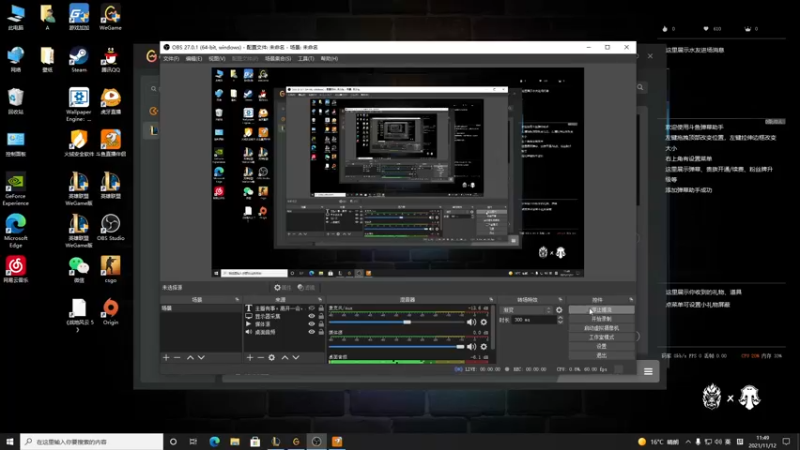Open settings gear for 媒体源 mixer track
Screen dimensions: 800x450
484,346
